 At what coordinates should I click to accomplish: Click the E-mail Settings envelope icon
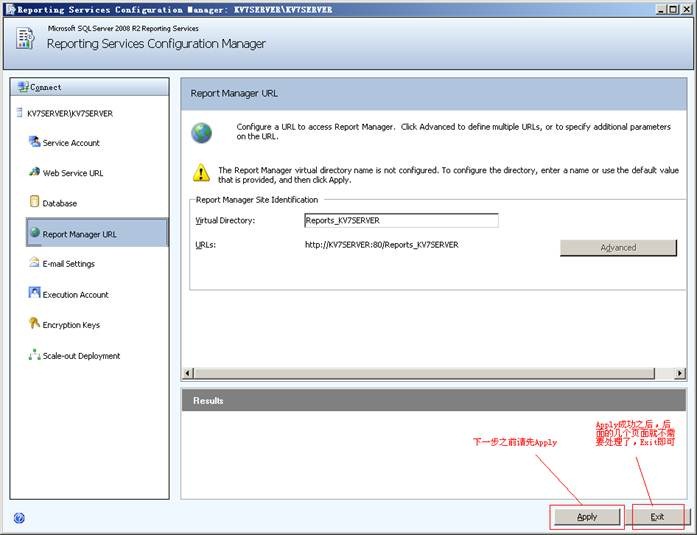click(x=34, y=262)
